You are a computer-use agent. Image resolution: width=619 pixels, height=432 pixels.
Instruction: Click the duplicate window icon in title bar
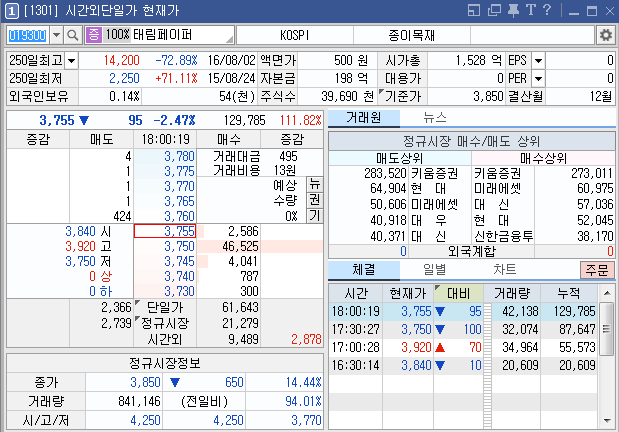click(494, 10)
